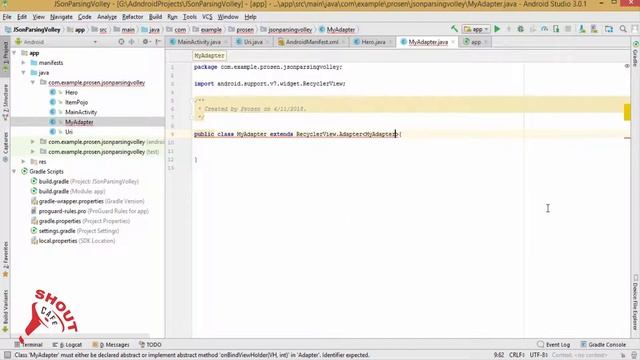
Task: Open the Favorites side tab
Action: tap(5, 260)
